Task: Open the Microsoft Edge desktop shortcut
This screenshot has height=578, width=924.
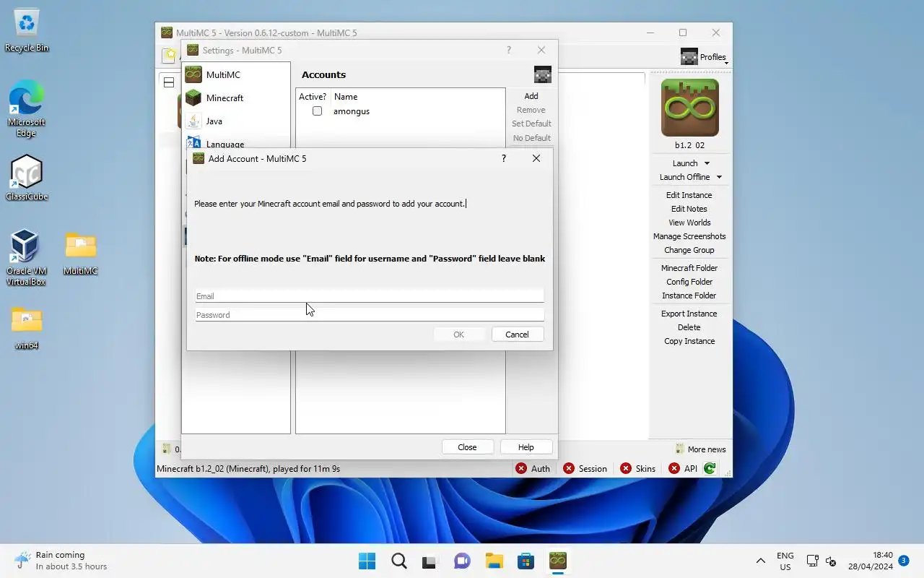Action: click(x=27, y=108)
